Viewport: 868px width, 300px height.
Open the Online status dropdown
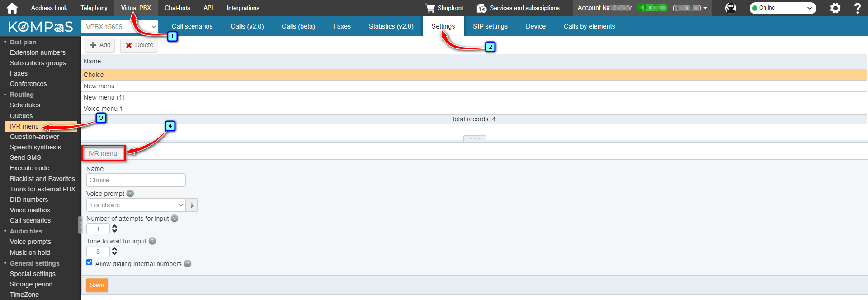(783, 8)
